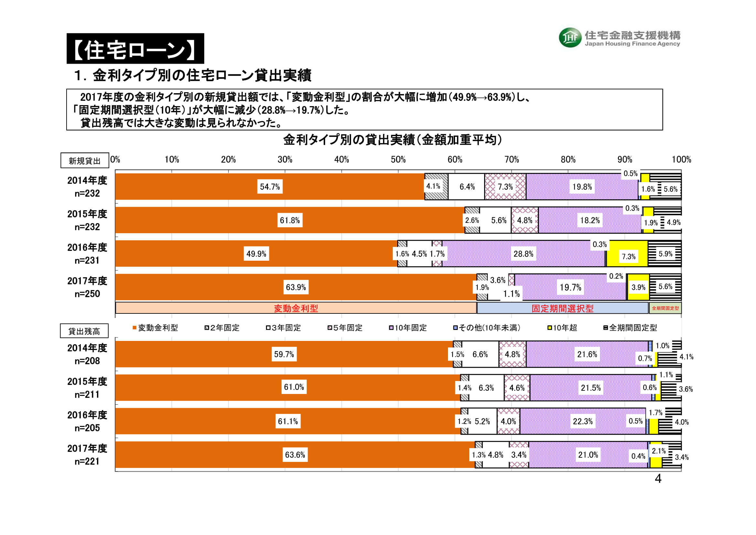Click the 21.0% data label
Screen dimensions: 756x535
click(588, 455)
